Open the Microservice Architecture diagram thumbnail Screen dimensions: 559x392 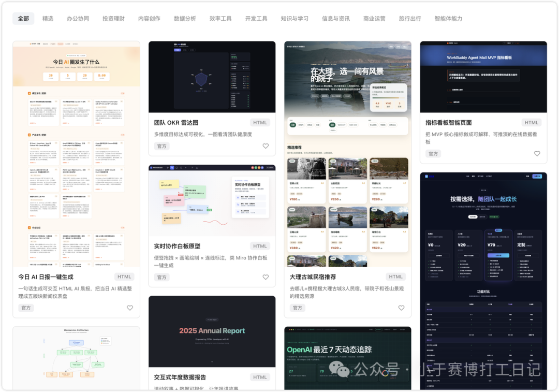point(76,358)
